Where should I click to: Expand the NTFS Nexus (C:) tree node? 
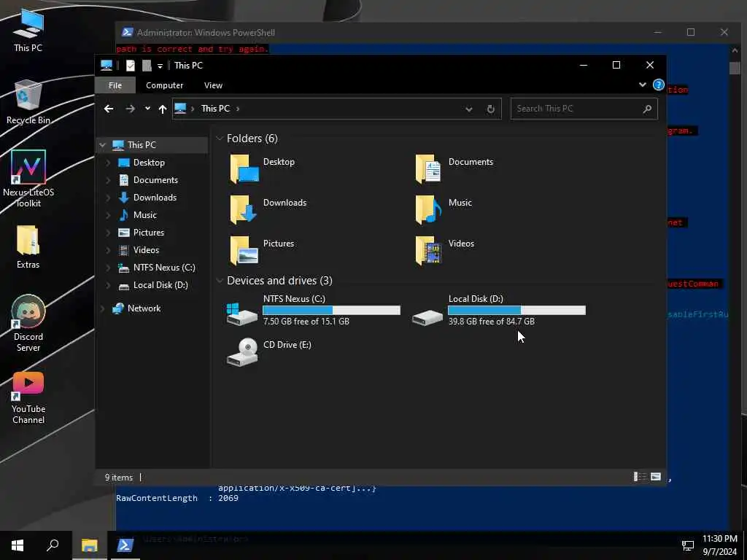tap(108, 267)
